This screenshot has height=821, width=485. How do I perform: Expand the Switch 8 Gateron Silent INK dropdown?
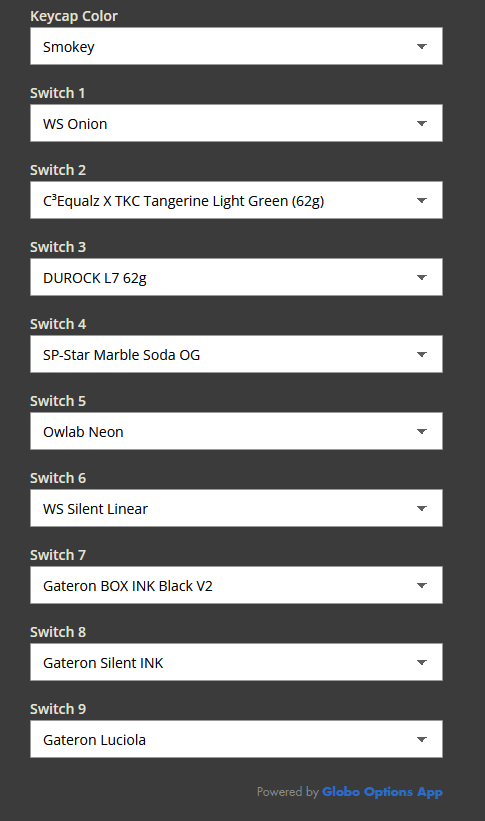coord(236,662)
